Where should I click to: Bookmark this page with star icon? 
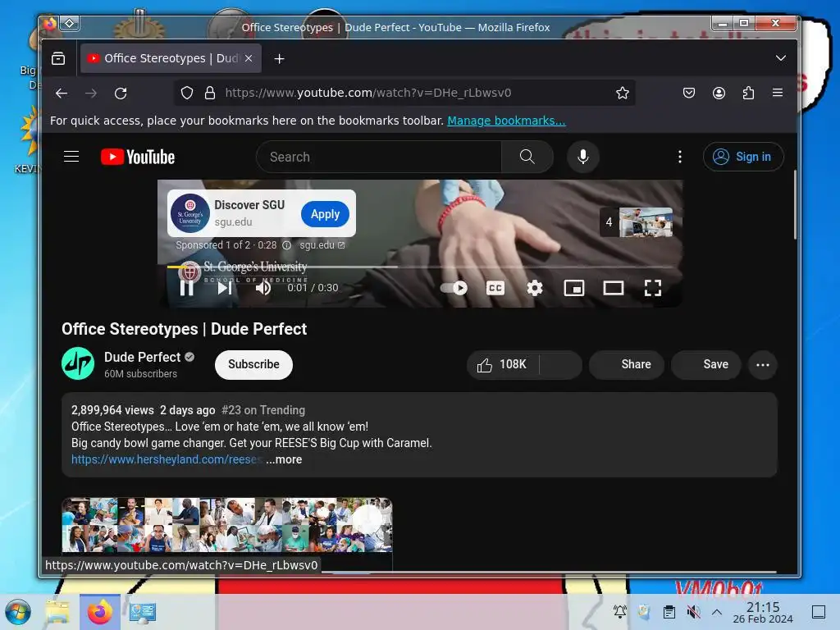(x=622, y=94)
